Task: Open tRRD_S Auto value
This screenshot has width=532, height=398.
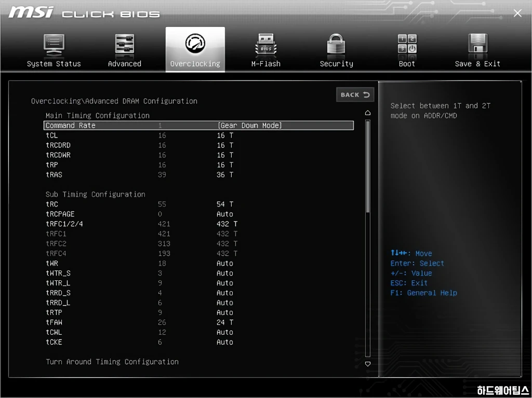Action: click(224, 293)
